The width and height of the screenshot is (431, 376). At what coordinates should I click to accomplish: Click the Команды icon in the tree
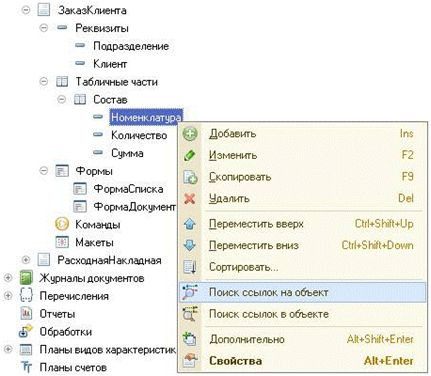(62, 224)
